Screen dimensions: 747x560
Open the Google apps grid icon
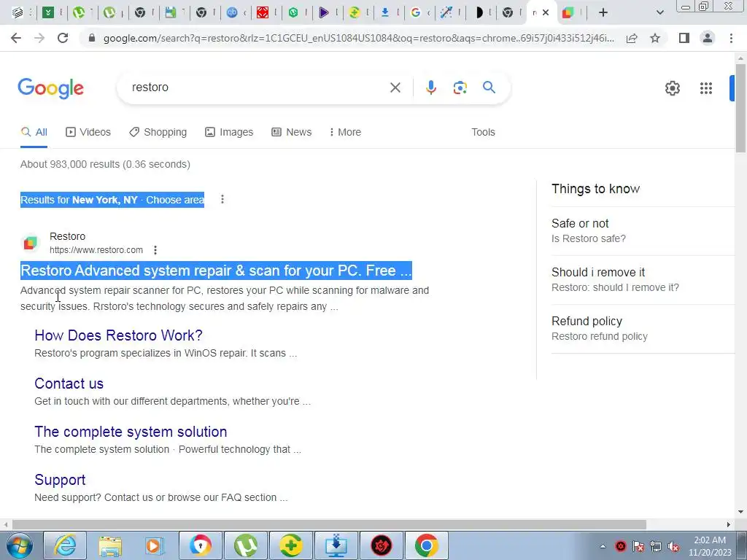pos(706,88)
